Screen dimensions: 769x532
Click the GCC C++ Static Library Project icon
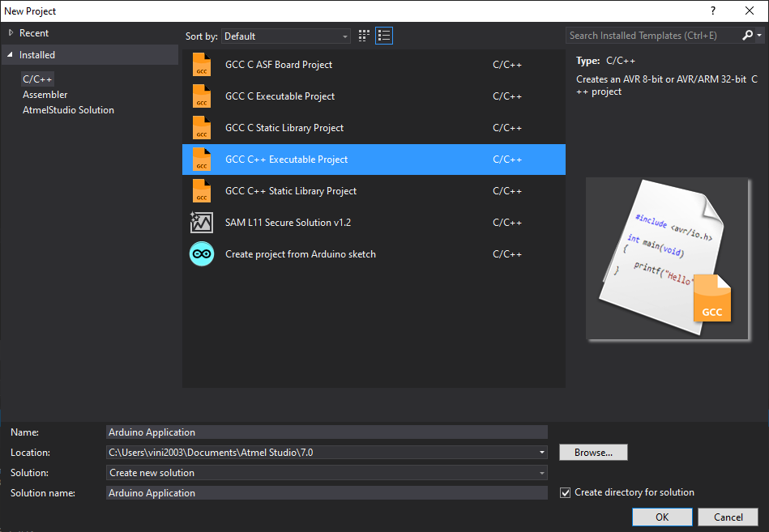pos(202,191)
